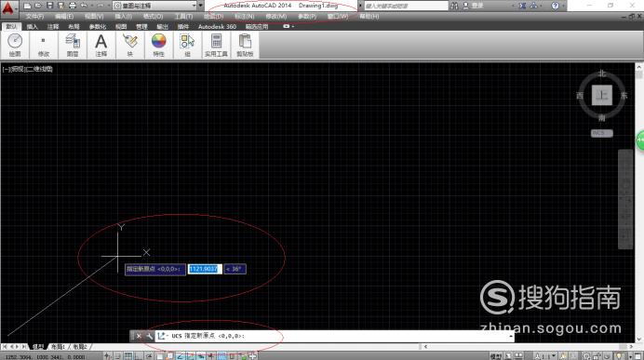Open the Utilities (实用工具) calculator panel
This screenshot has width=644, height=360.
pyautogui.click(x=216, y=46)
